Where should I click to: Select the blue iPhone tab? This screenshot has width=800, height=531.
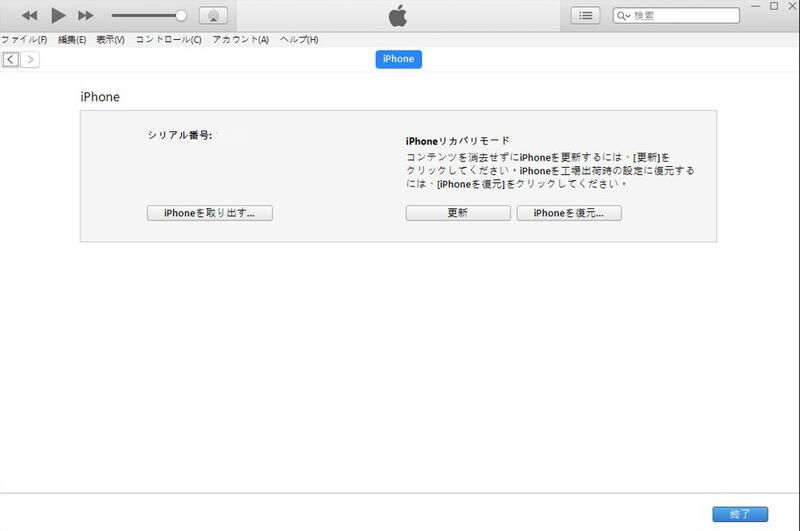click(x=398, y=59)
